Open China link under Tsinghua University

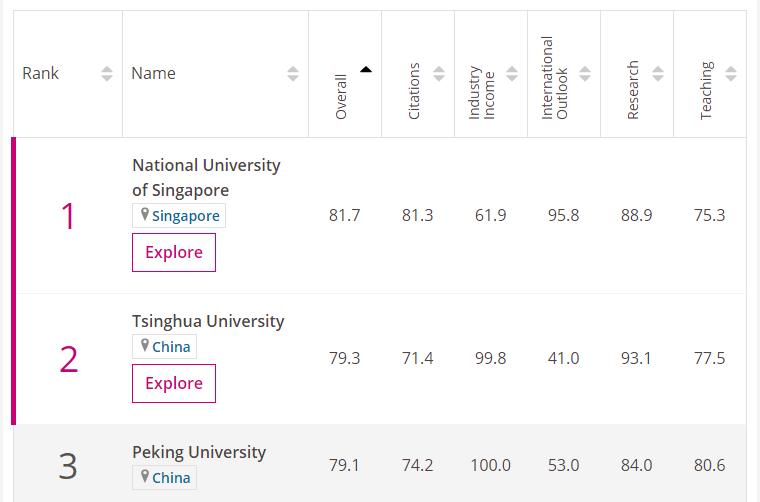click(x=171, y=347)
